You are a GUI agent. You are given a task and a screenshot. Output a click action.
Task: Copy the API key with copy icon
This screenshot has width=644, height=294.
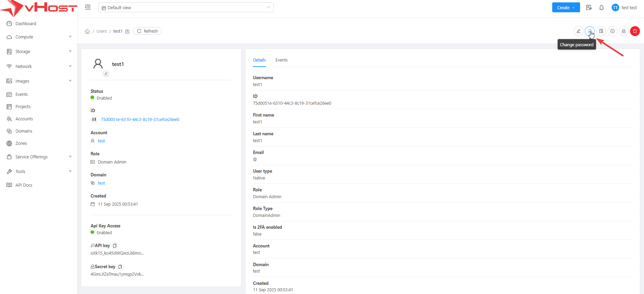(115, 246)
